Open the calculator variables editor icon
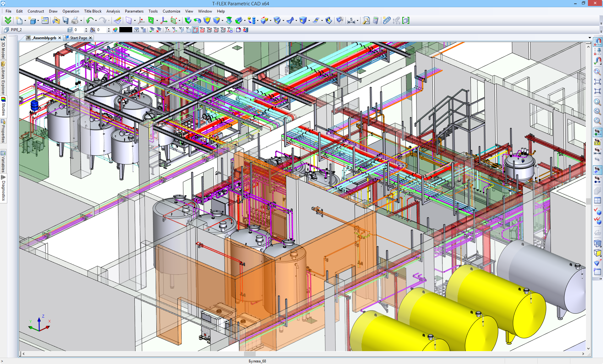 (x=376, y=20)
